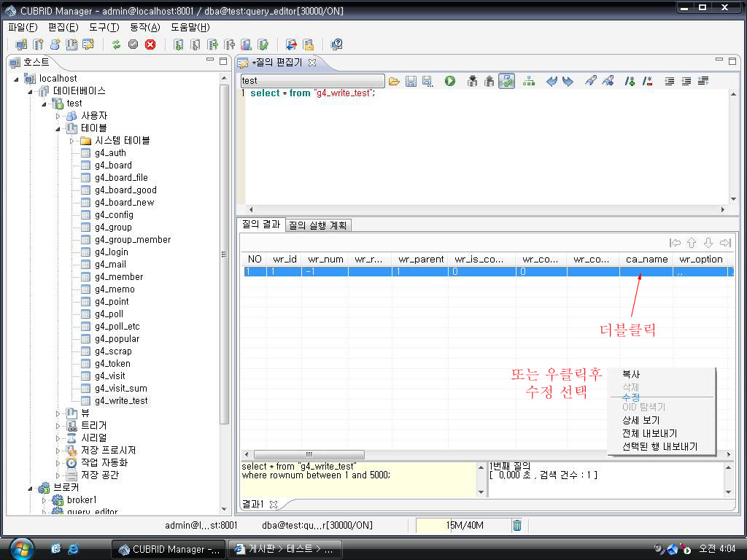Viewport: 747px width, 560px height.
Task: Select the g4_write_test table
Action: (121, 400)
